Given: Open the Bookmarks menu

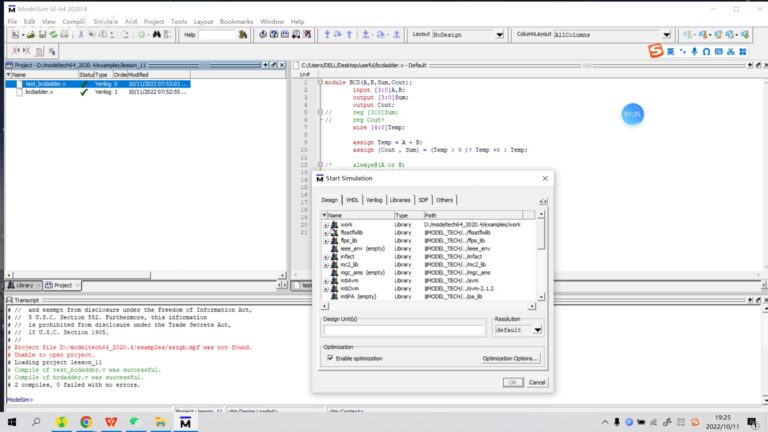Looking at the screenshot, I should (237, 22).
